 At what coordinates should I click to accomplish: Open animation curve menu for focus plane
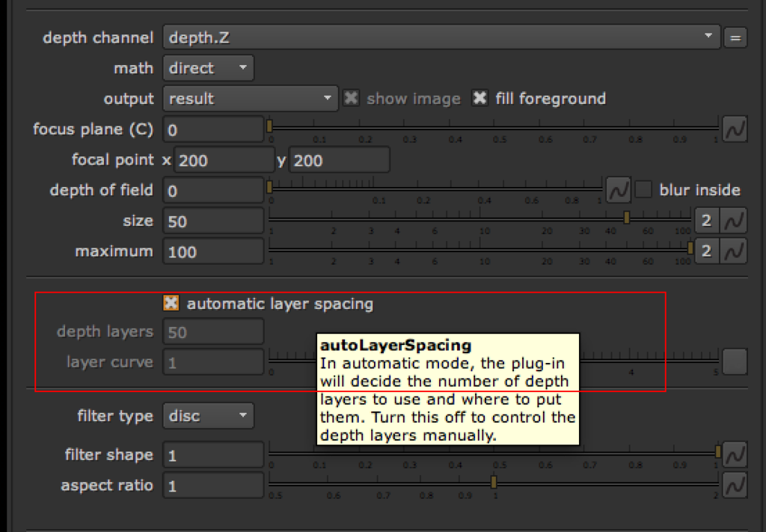tap(735, 129)
